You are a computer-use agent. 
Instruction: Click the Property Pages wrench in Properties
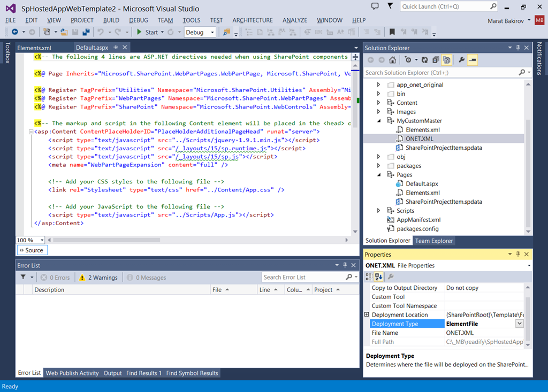[391, 277]
